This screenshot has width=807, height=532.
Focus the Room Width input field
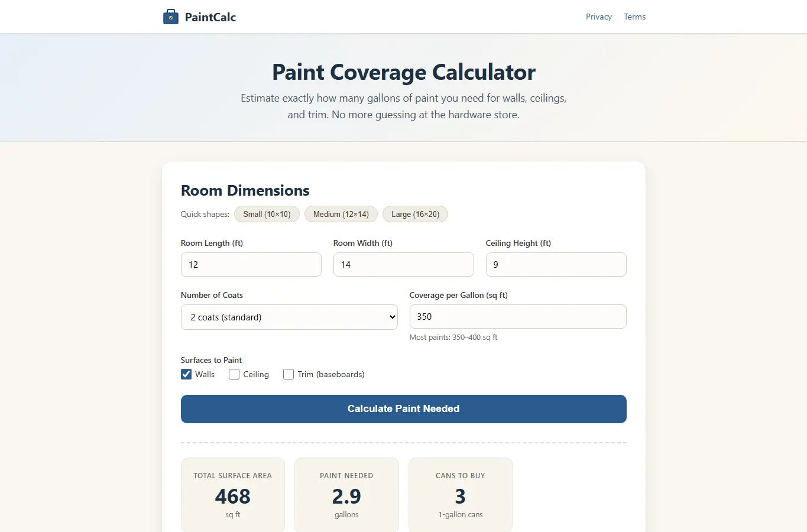(404, 264)
